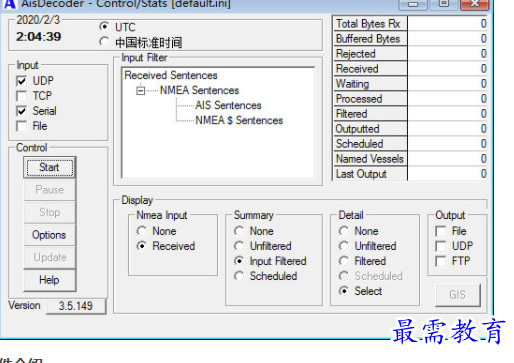Select NMEA Sentences tree item

(x=199, y=90)
